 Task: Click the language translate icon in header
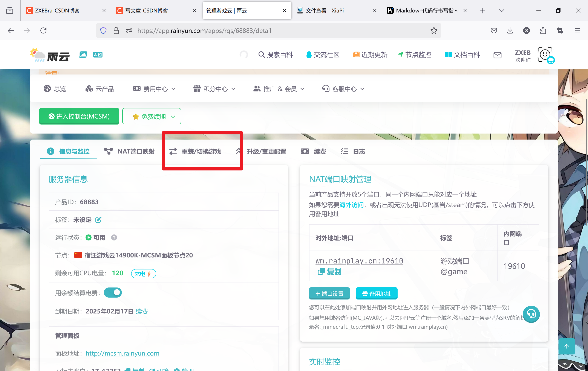98,55
